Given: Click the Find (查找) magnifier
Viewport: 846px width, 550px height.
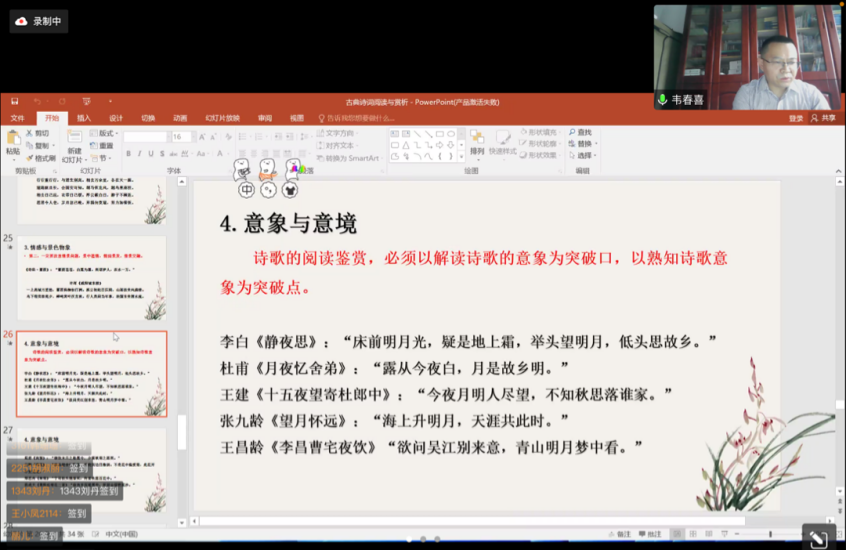Looking at the screenshot, I should (x=572, y=132).
